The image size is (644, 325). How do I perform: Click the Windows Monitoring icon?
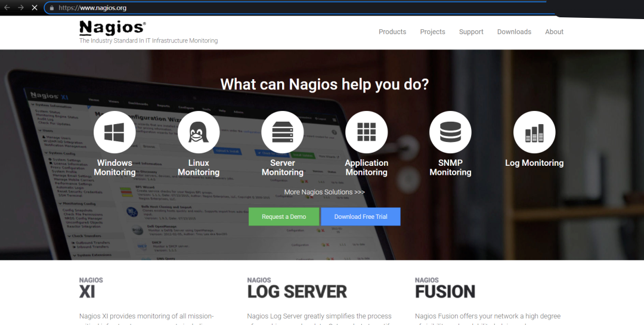(x=114, y=132)
